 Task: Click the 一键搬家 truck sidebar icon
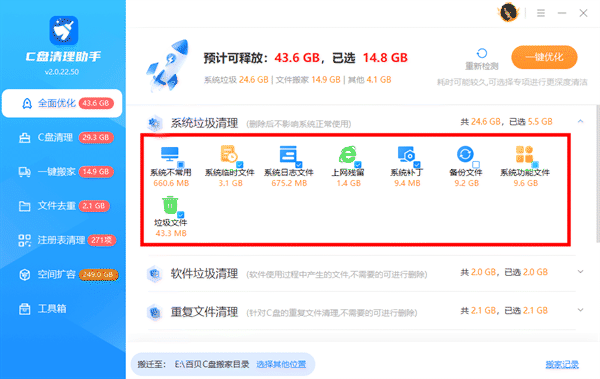click(x=25, y=172)
